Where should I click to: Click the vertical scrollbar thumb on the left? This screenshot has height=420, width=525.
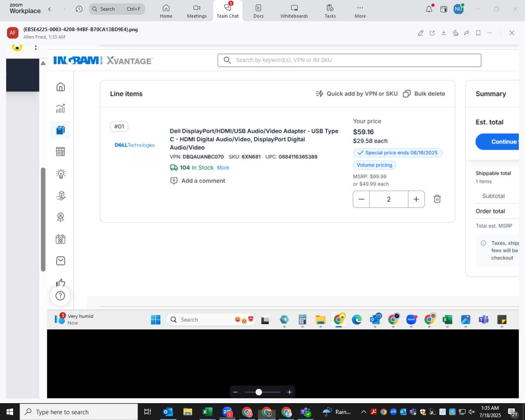(43, 219)
